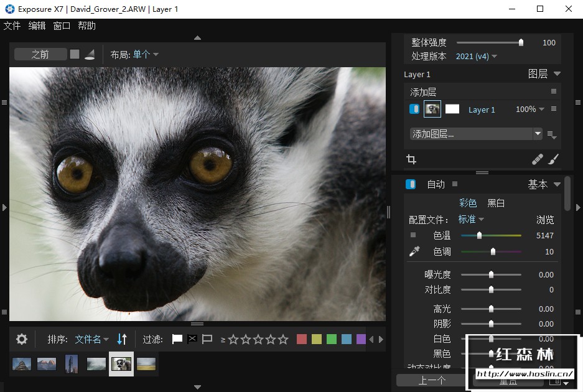Pick white balance with the eyedropper
Viewport: 583px width, 392px height.
[x=414, y=251]
